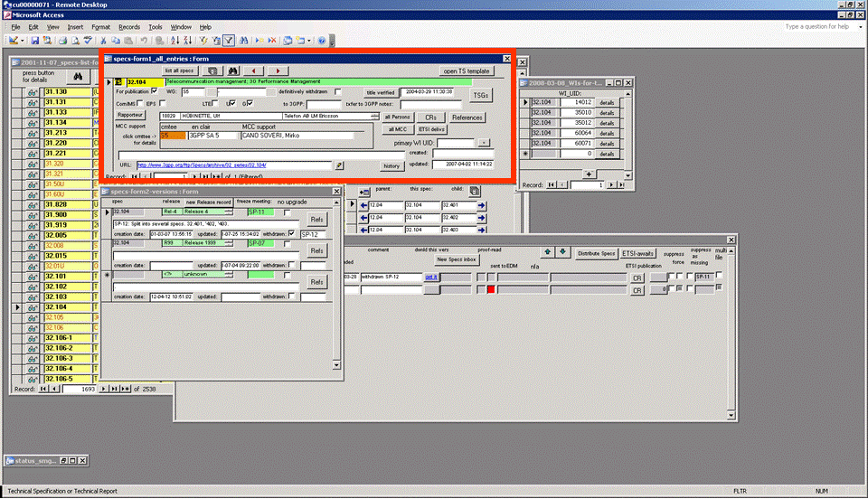Expand the View toolbar button dropdown arrow
Screen dimensions: 868x499
(22, 41)
